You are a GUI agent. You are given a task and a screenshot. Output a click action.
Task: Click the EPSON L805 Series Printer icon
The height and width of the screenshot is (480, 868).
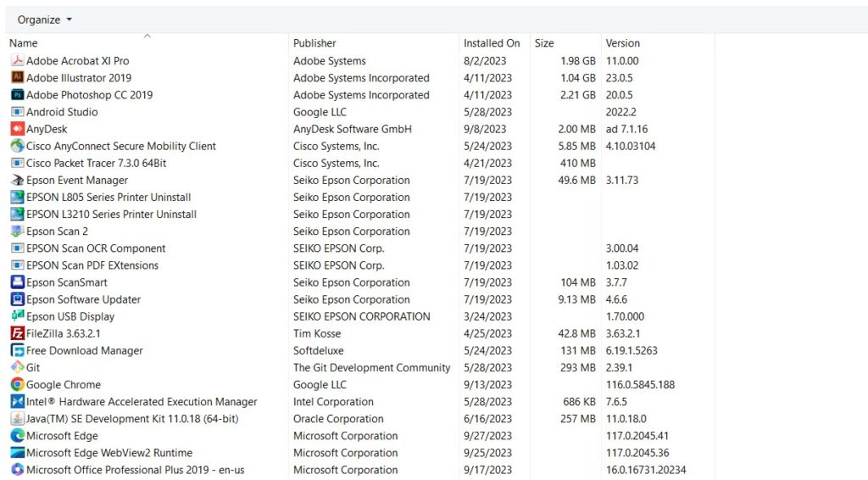click(18, 197)
